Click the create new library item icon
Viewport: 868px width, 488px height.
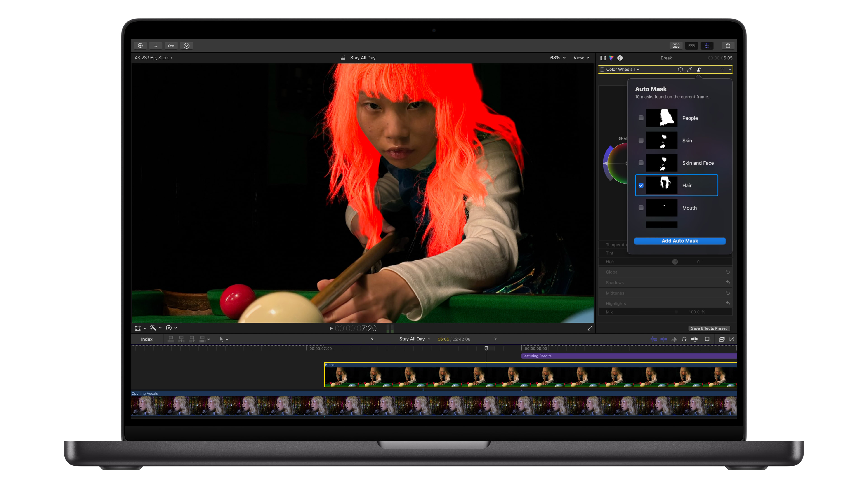(x=140, y=45)
